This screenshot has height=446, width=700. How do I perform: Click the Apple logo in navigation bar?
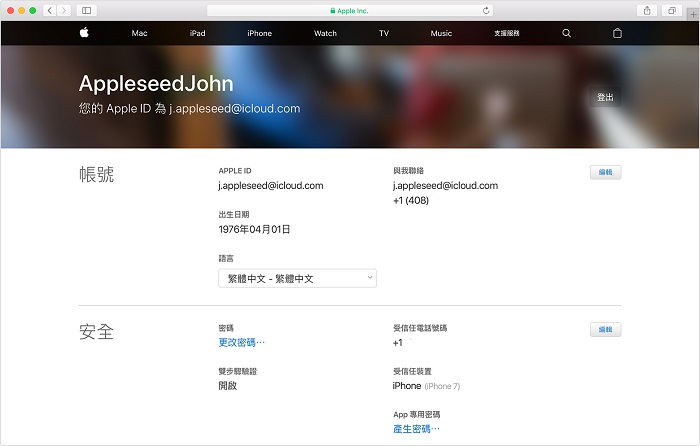click(x=84, y=33)
